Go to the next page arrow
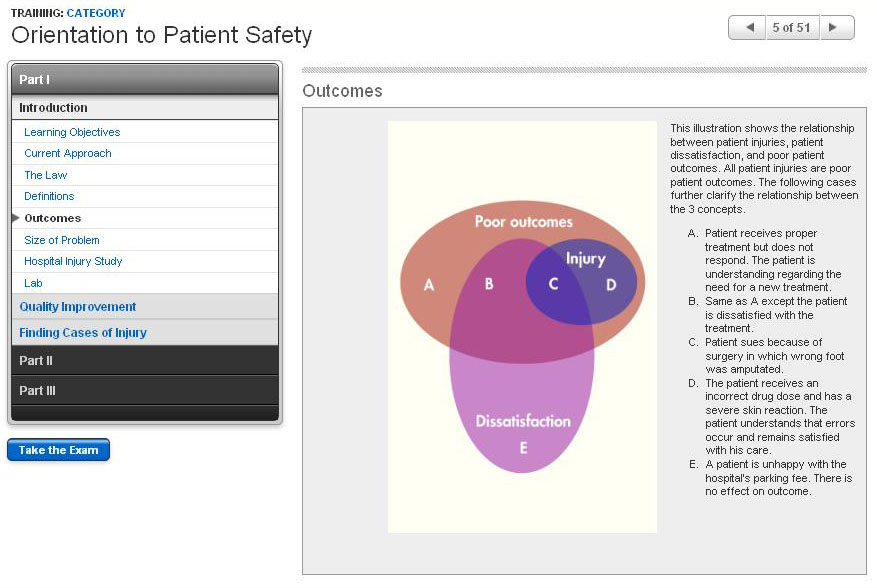The height and width of the screenshot is (588, 877). (x=837, y=28)
